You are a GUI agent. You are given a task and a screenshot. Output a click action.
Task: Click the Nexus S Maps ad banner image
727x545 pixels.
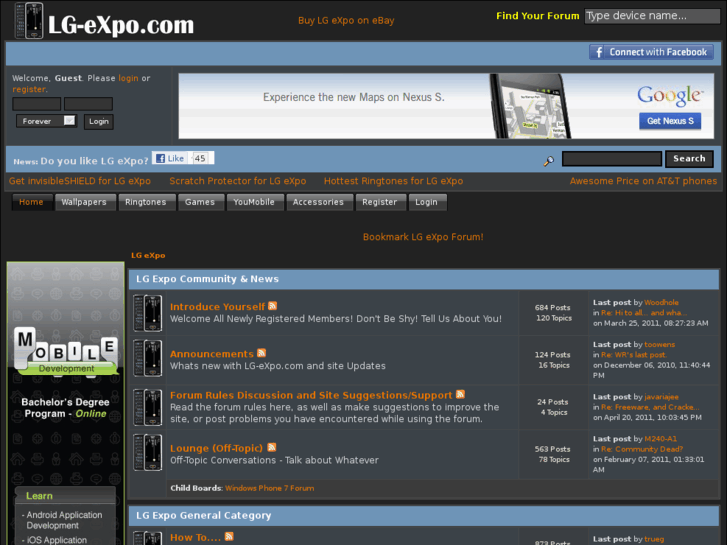point(446,106)
